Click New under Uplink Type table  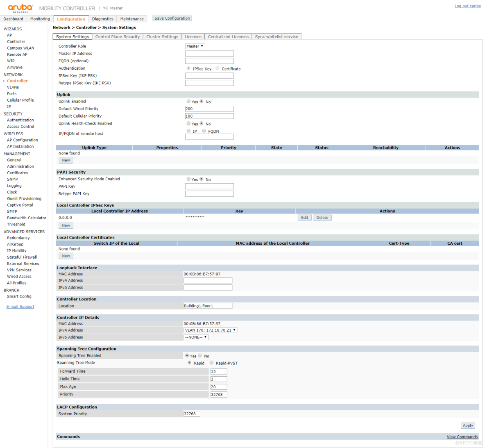66,160
